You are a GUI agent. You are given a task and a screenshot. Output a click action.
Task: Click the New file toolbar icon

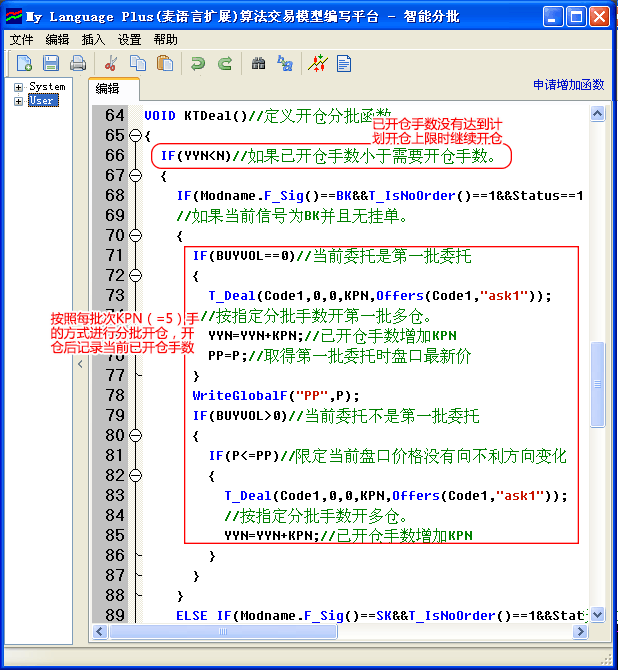(25, 64)
